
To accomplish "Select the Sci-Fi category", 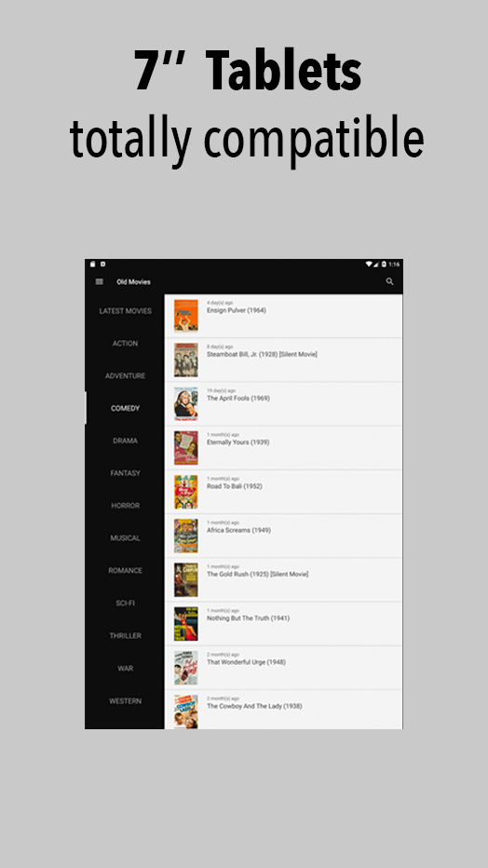I will pyautogui.click(x=125, y=603).
